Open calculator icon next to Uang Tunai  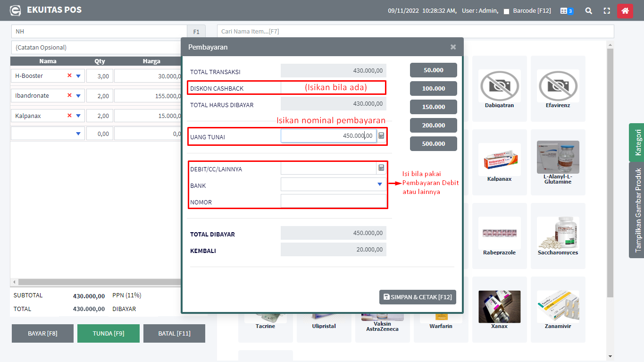[381, 136]
